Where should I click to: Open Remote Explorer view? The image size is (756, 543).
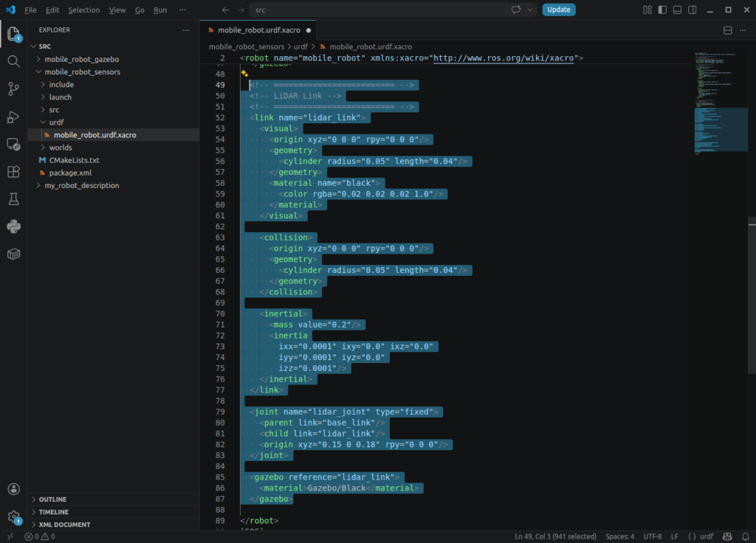13,144
